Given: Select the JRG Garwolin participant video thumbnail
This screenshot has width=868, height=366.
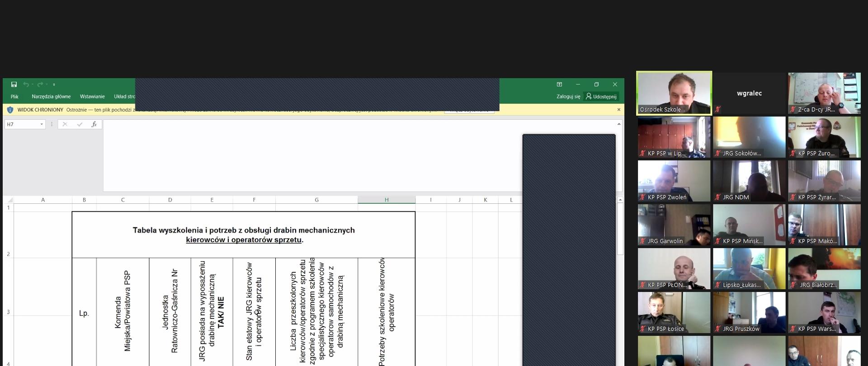Looking at the screenshot, I should coord(674,225).
